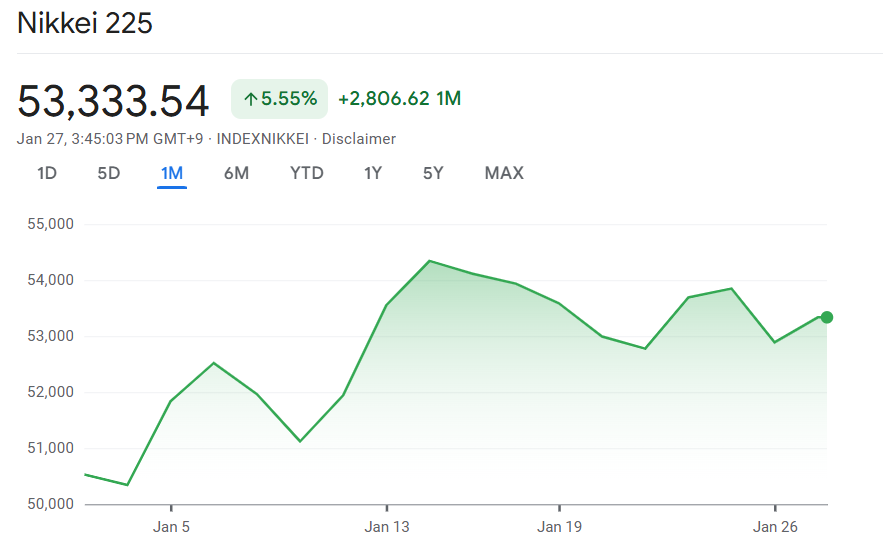Select the 1Y time range tab
Screen dimensions: 883x548
click(x=373, y=173)
